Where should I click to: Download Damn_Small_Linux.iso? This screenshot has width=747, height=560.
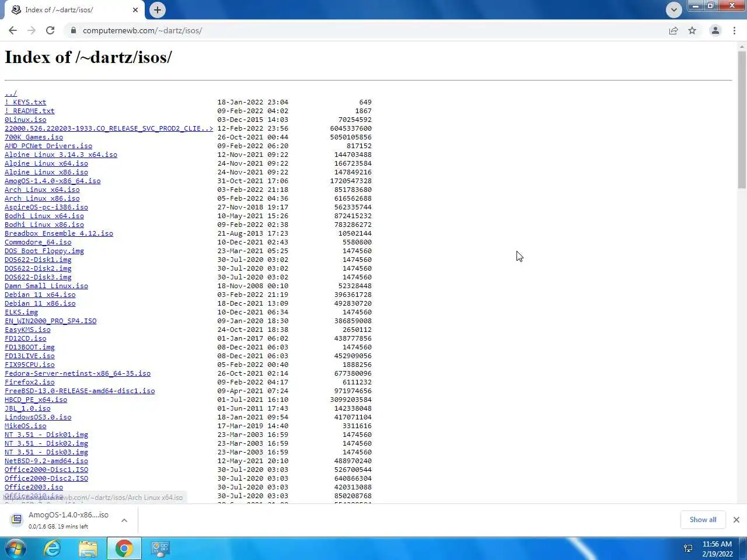pos(46,286)
